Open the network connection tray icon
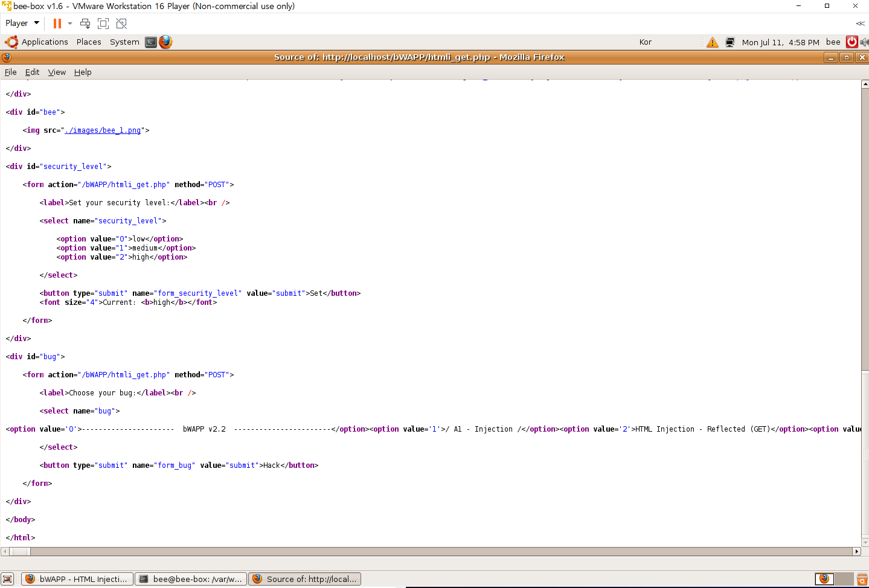869x588 pixels. click(730, 42)
